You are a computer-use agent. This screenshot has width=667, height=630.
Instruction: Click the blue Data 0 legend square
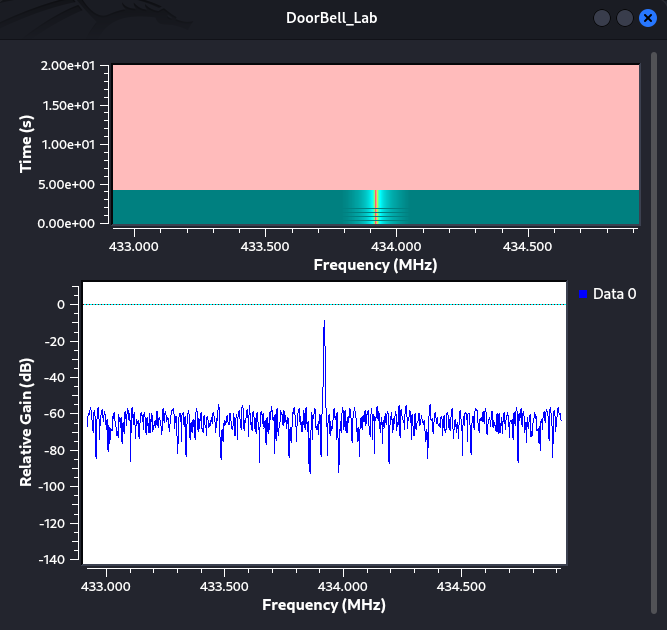coord(583,294)
